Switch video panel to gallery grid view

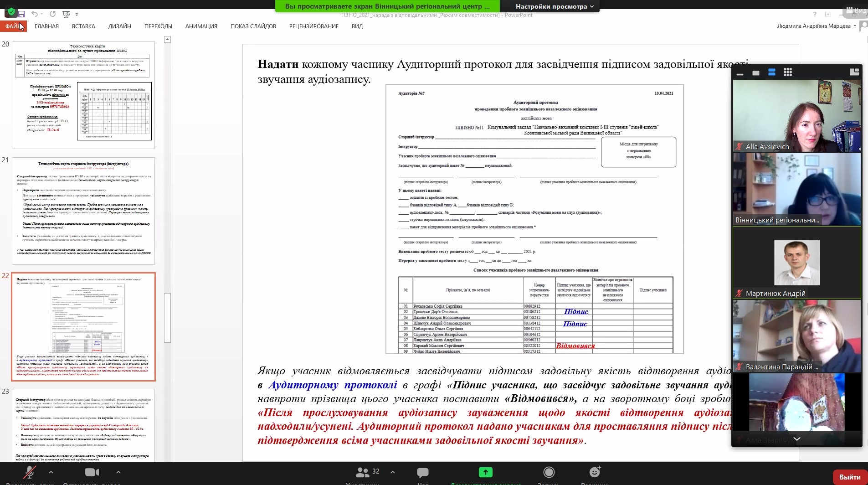tap(787, 72)
